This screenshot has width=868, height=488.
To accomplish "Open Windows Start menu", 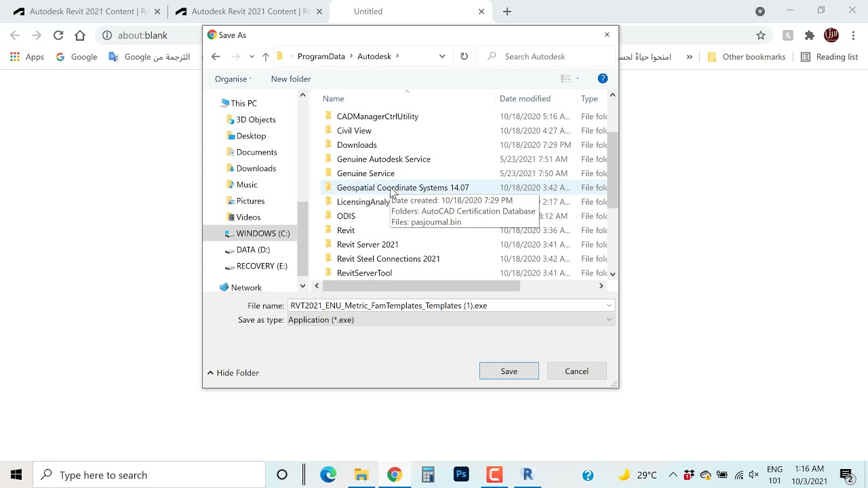I will pyautogui.click(x=16, y=474).
